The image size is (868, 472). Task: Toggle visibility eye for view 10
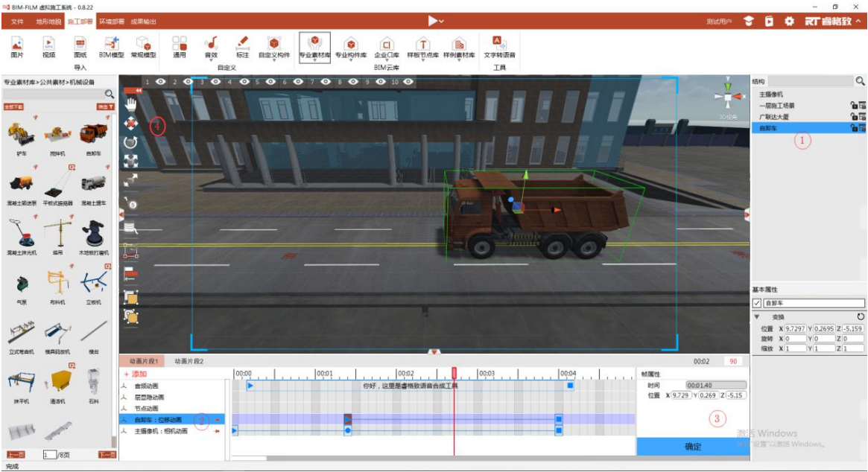tap(408, 82)
